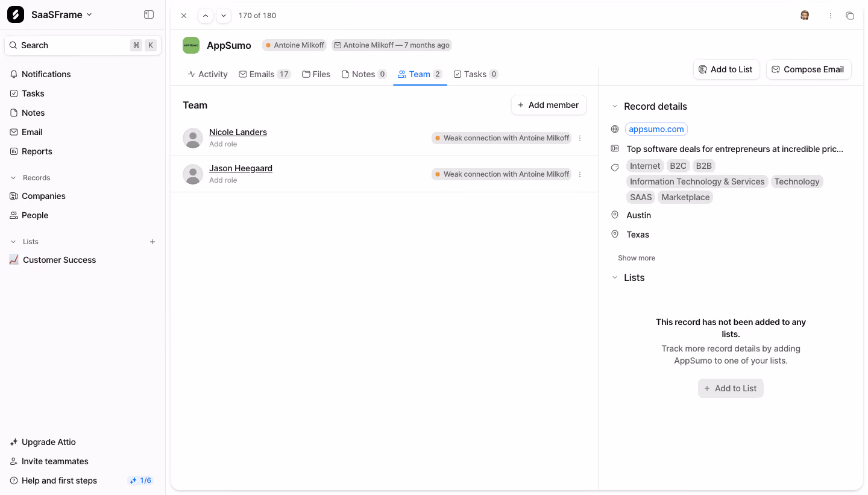
Task: Switch to the Emails tab
Action: 265,74
